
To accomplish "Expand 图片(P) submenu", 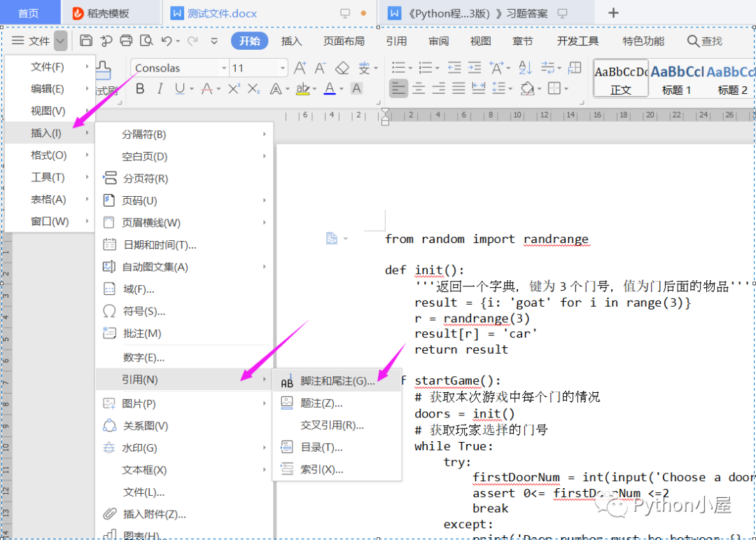I will [185, 403].
